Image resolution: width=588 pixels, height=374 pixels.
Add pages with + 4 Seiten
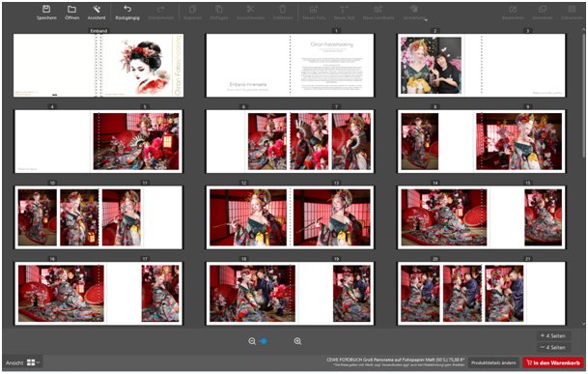(553, 335)
